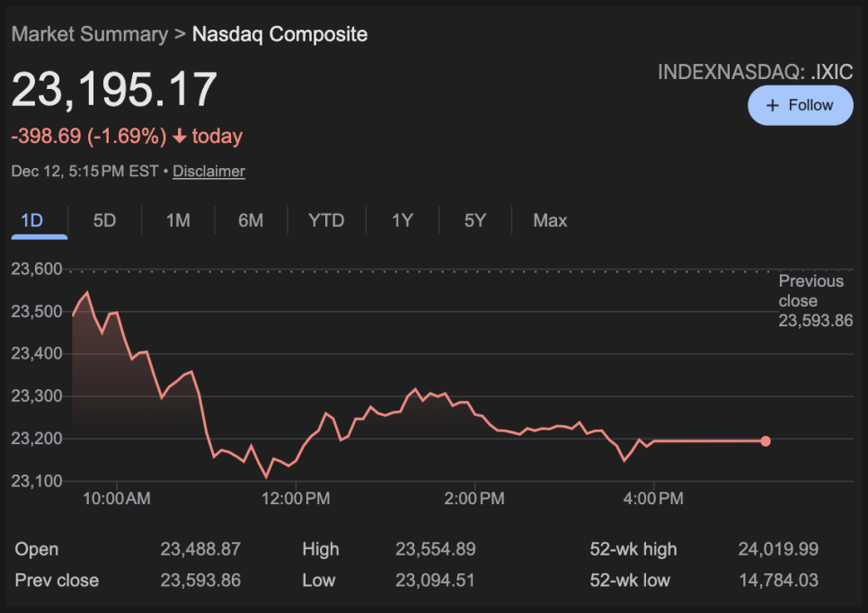Select the 6M time range
Viewport: 868px width, 613px height.
point(251,220)
